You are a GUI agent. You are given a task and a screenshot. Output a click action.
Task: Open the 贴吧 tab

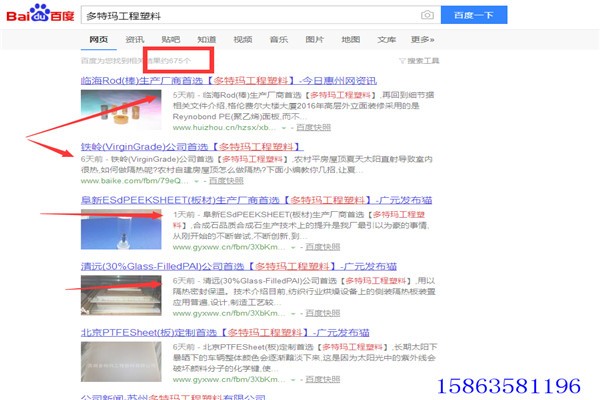pos(171,39)
